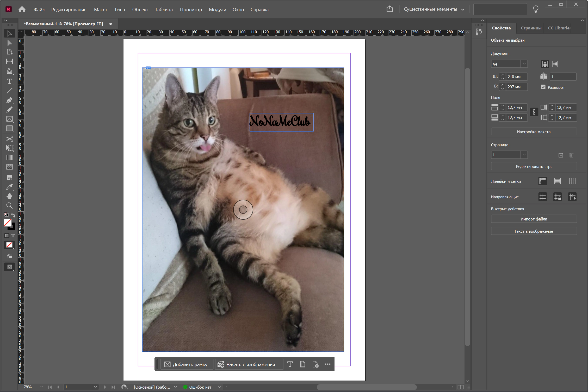This screenshot has width=588, height=392.
Task: Expand the toolbox with double chevron
Action: point(5,20)
